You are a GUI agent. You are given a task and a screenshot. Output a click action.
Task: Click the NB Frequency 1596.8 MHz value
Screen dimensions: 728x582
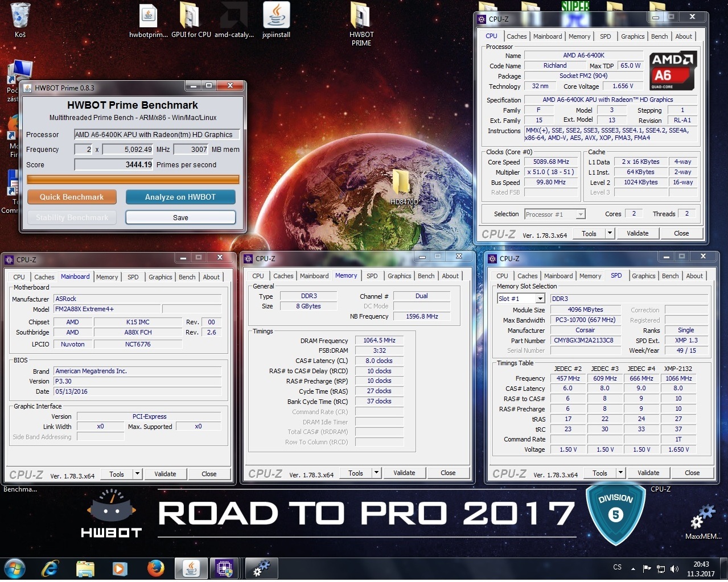tap(422, 316)
